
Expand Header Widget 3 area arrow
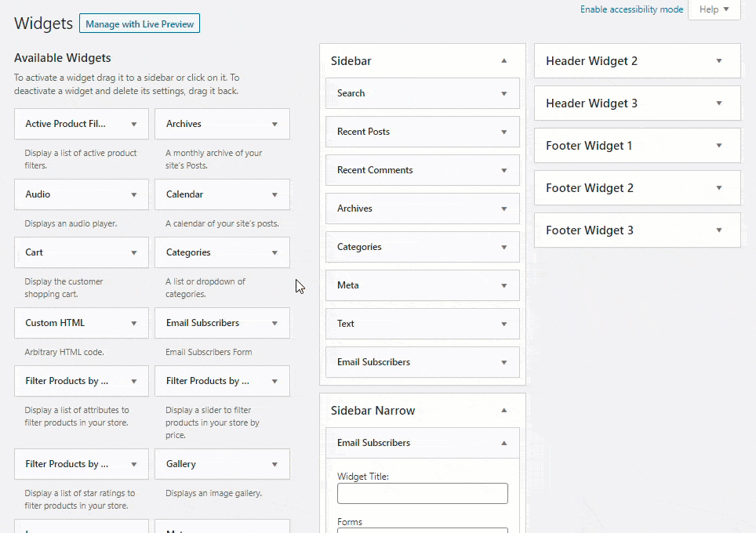(x=719, y=103)
